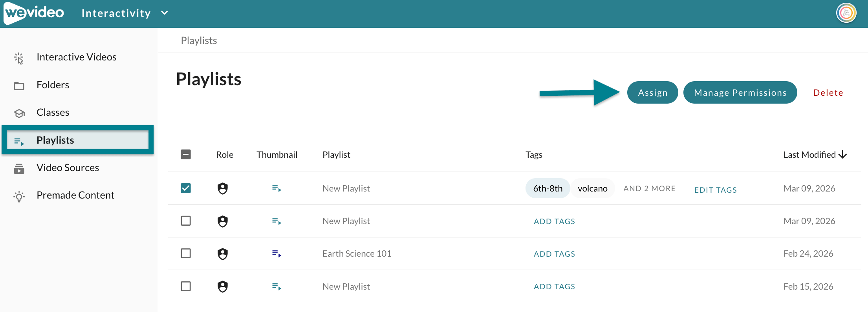Click the Thumbnail column header
Screen dimensions: 868x312
[277, 155]
